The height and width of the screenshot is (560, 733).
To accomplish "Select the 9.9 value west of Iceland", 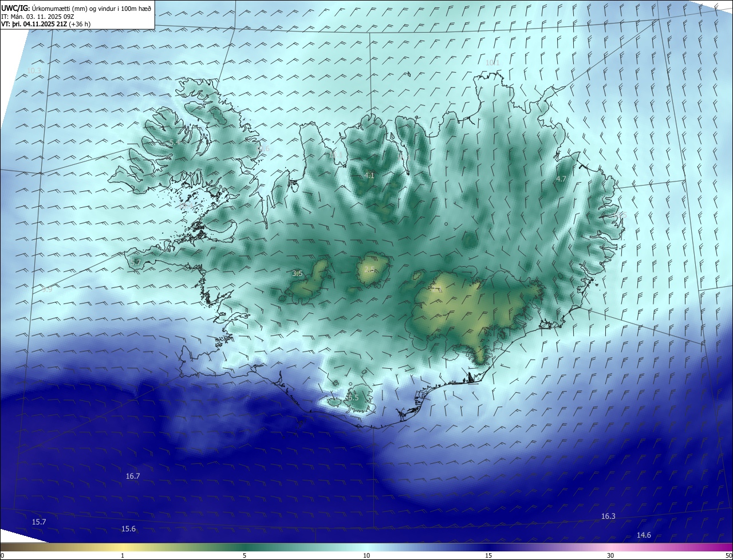I will coord(47,290).
